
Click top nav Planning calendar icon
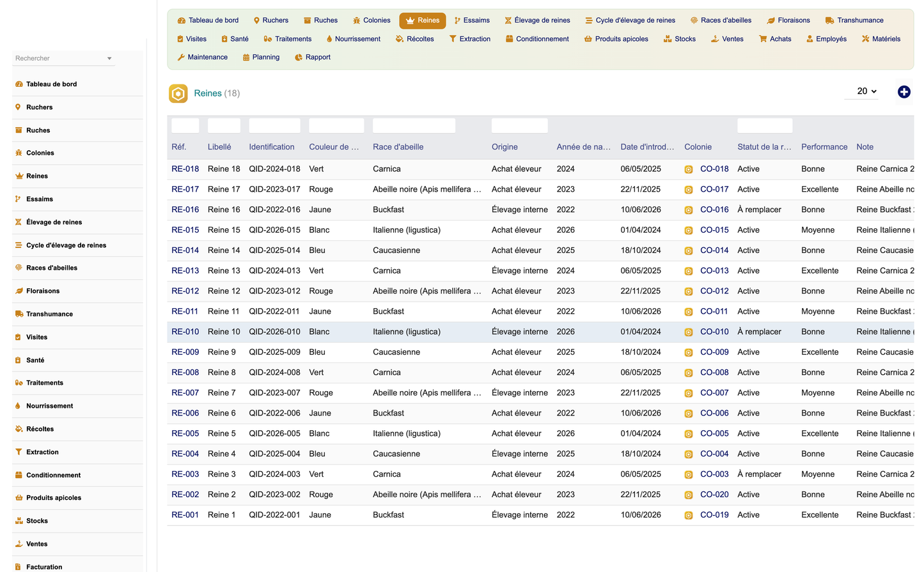tap(246, 58)
